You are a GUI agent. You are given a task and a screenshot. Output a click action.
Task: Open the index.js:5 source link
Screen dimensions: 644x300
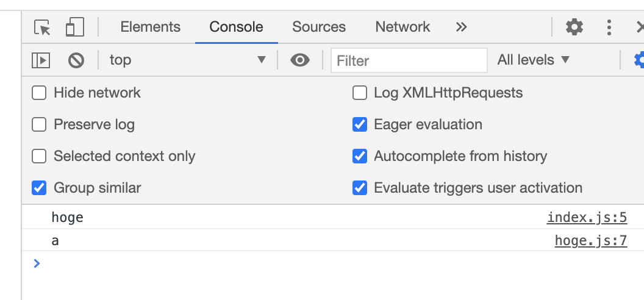[587, 218]
